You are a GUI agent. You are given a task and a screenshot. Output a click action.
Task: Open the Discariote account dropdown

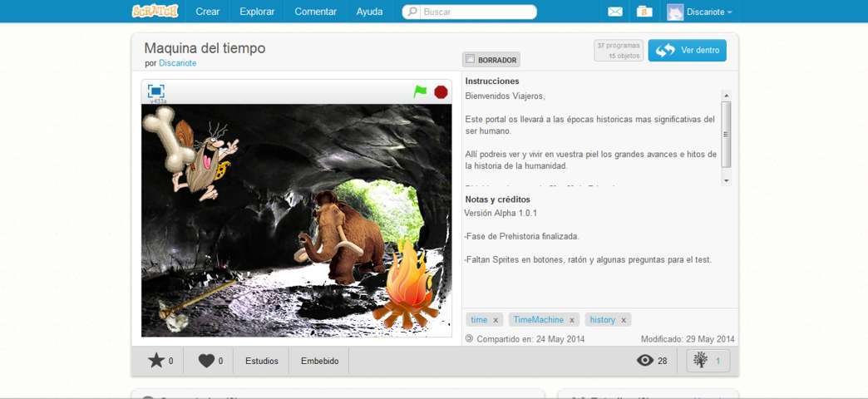point(700,12)
